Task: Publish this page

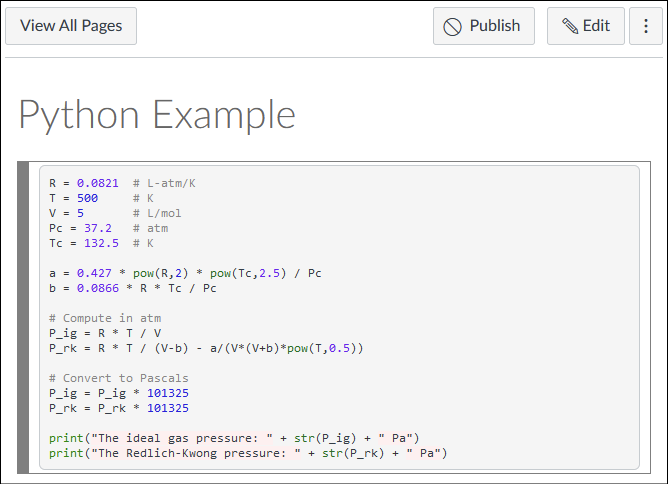Action: (x=484, y=26)
